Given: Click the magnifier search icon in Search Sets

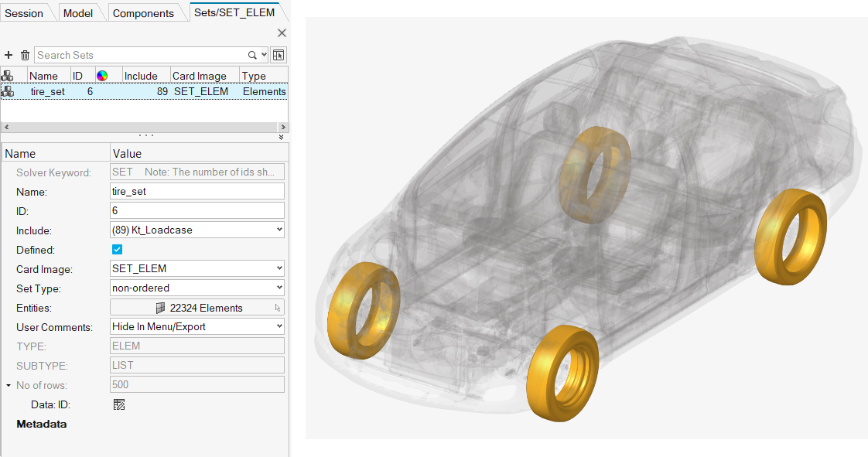Looking at the screenshot, I should (x=252, y=55).
